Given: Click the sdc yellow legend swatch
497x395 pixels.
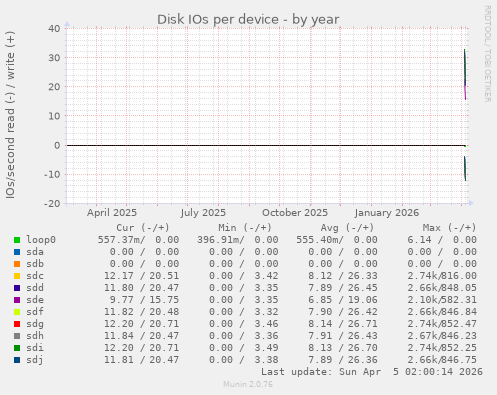Looking at the screenshot, I should pyautogui.click(x=17, y=276).
